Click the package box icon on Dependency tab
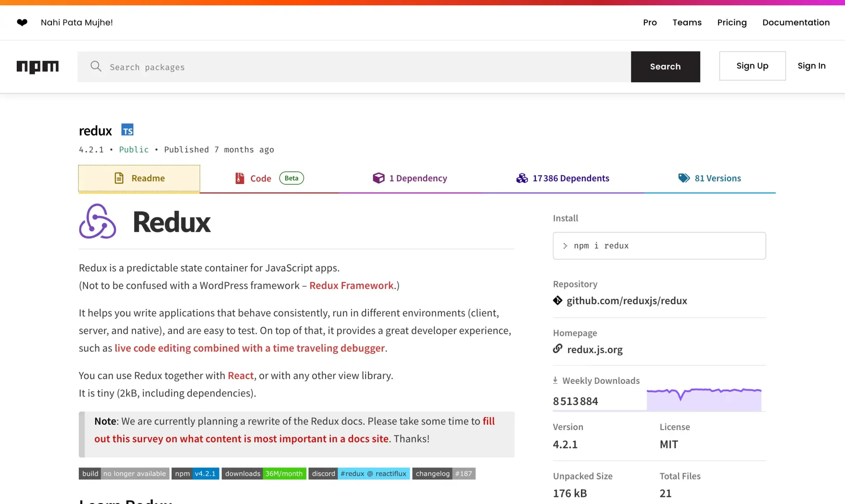Screen dimensions: 845x504 coord(379,178)
